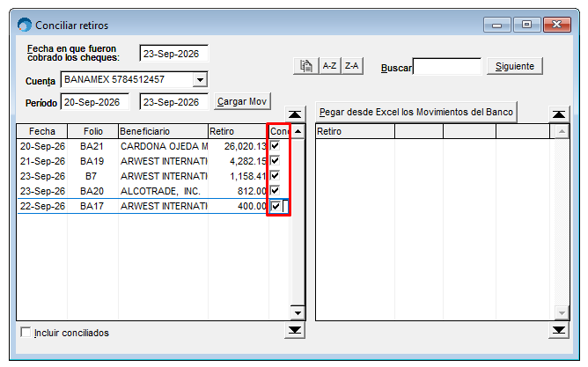This screenshot has height=367, width=588.
Task: Click the 4,282.15 withdrawal amount
Action: coord(248,161)
